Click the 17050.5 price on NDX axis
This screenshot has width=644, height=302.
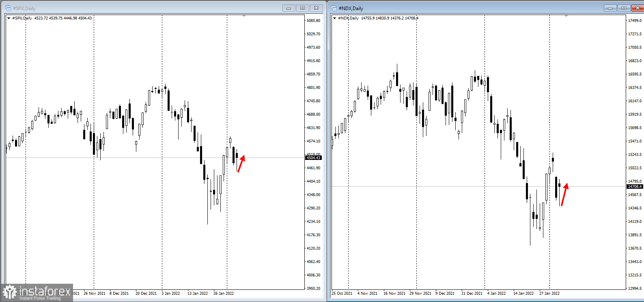(x=635, y=47)
